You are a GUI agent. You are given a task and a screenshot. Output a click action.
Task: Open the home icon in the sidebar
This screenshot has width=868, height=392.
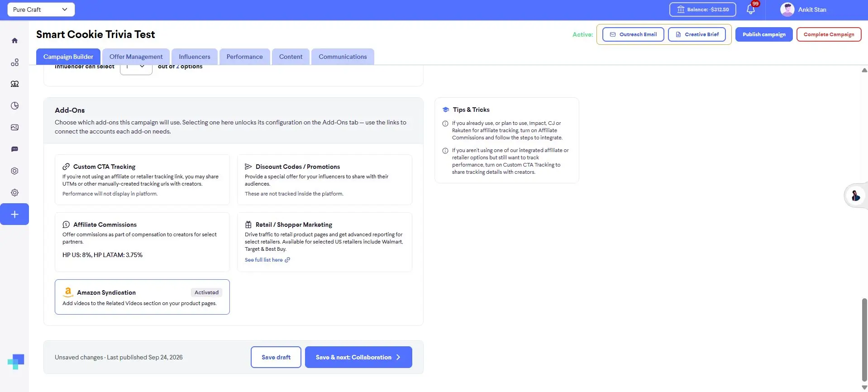point(14,41)
